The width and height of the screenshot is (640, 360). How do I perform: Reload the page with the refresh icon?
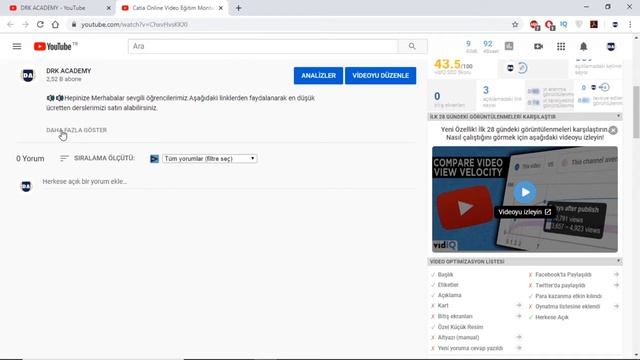point(40,24)
